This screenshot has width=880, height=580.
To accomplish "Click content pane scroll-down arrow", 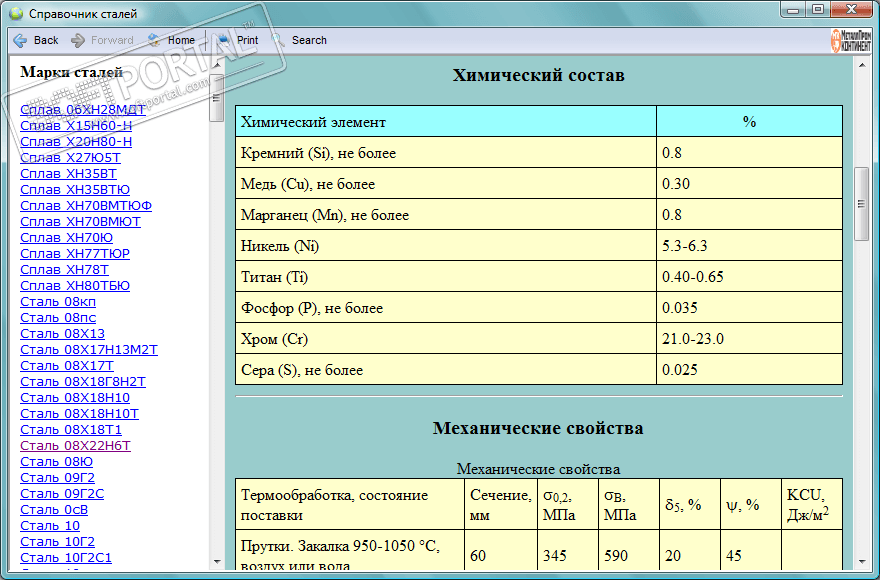I will pos(861,561).
